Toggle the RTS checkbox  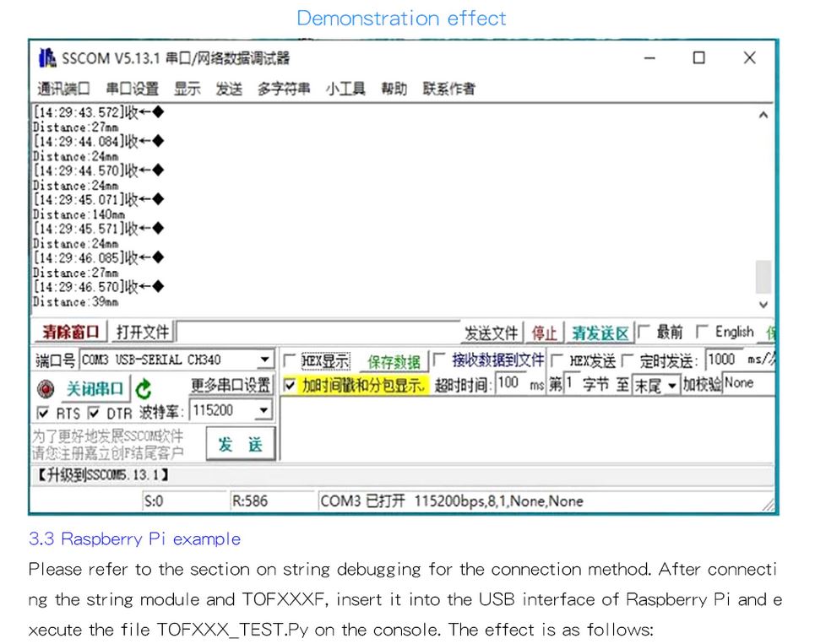point(43,414)
